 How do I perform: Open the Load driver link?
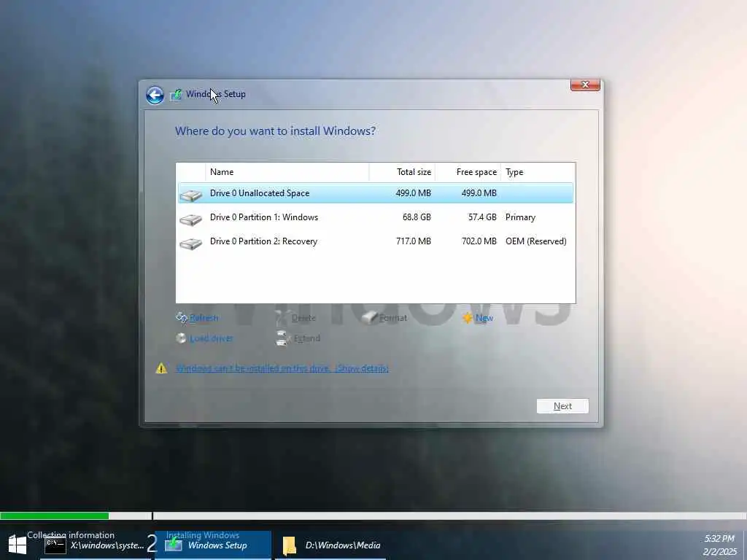212,338
